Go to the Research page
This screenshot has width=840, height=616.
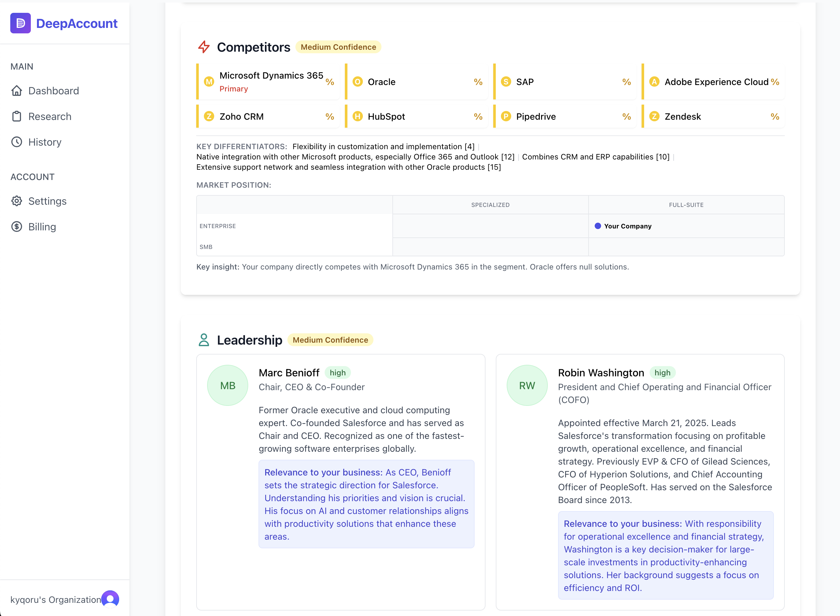tap(50, 116)
